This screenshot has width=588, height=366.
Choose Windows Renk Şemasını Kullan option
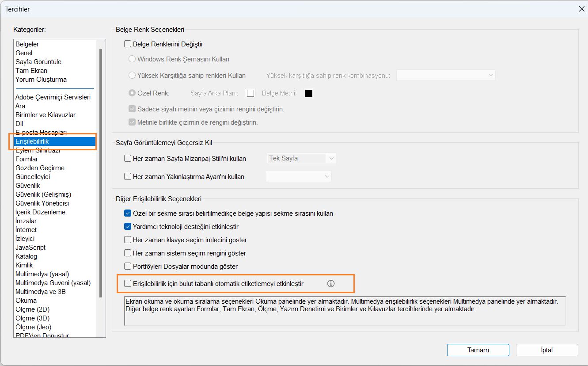[x=132, y=59]
